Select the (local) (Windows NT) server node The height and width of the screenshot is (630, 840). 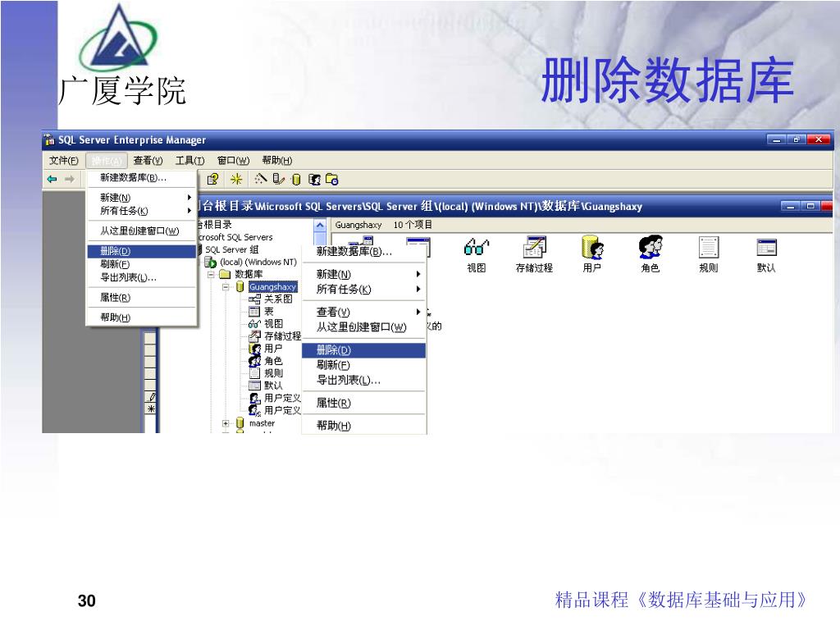pyautogui.click(x=258, y=262)
